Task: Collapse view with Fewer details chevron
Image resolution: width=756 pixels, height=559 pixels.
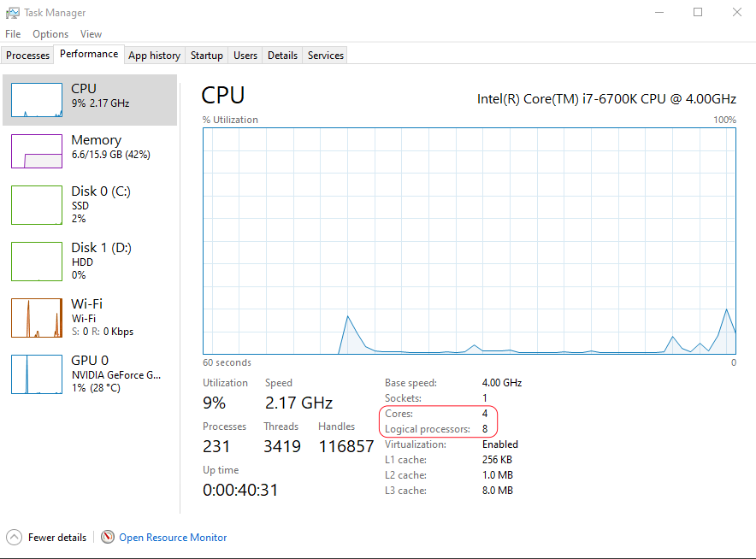Action: (15, 538)
